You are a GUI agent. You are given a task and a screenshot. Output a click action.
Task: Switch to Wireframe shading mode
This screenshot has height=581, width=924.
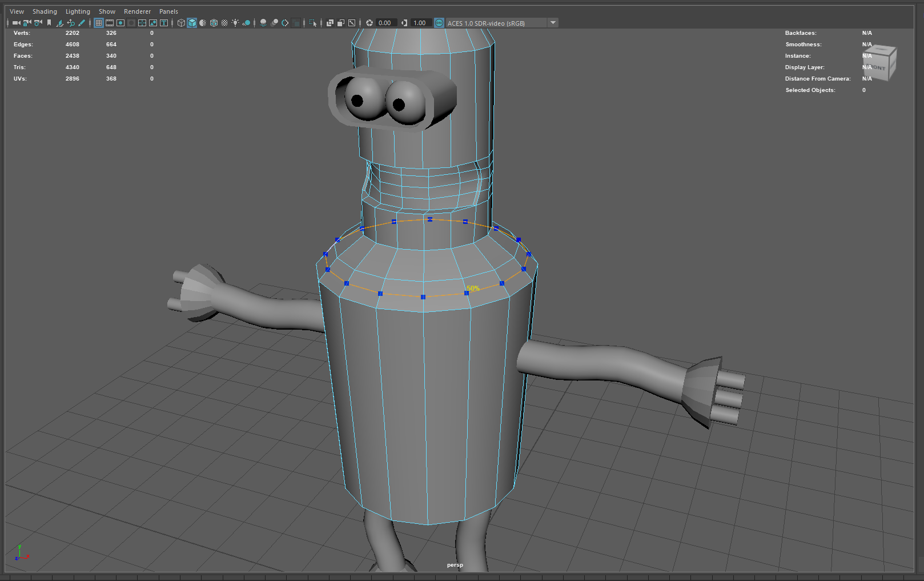(x=181, y=23)
